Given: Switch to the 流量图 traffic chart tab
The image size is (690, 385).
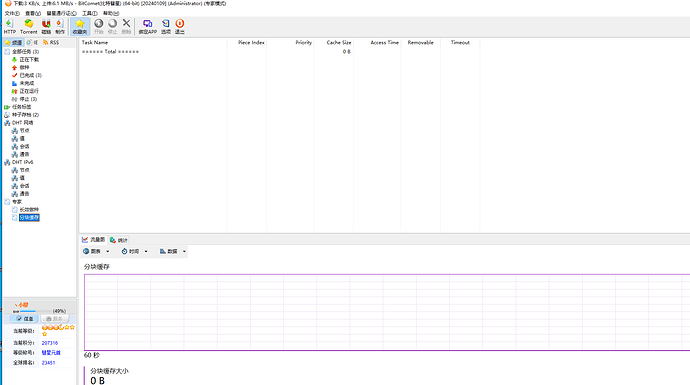Looking at the screenshot, I should click(93, 240).
